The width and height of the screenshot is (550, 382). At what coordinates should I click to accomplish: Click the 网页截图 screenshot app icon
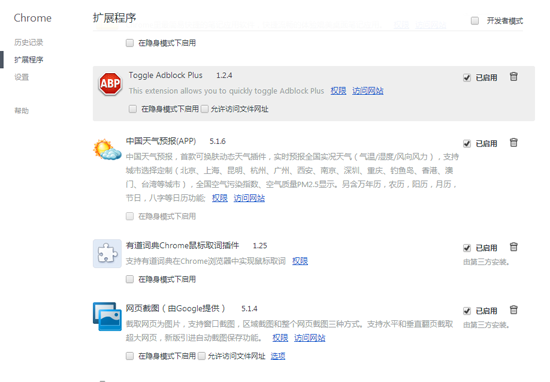point(107,316)
